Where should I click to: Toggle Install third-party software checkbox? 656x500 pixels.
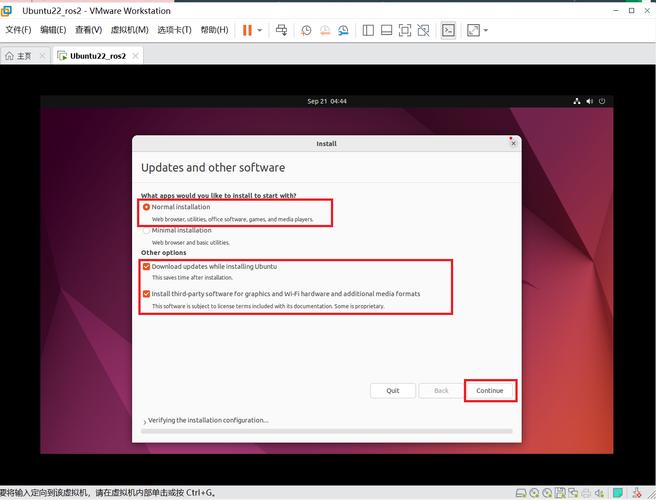point(146,294)
